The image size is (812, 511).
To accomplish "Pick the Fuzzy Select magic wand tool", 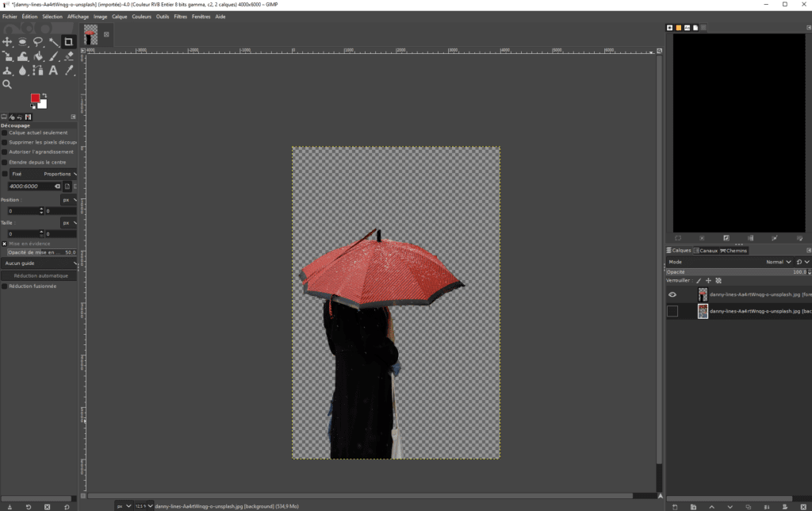I will point(53,42).
